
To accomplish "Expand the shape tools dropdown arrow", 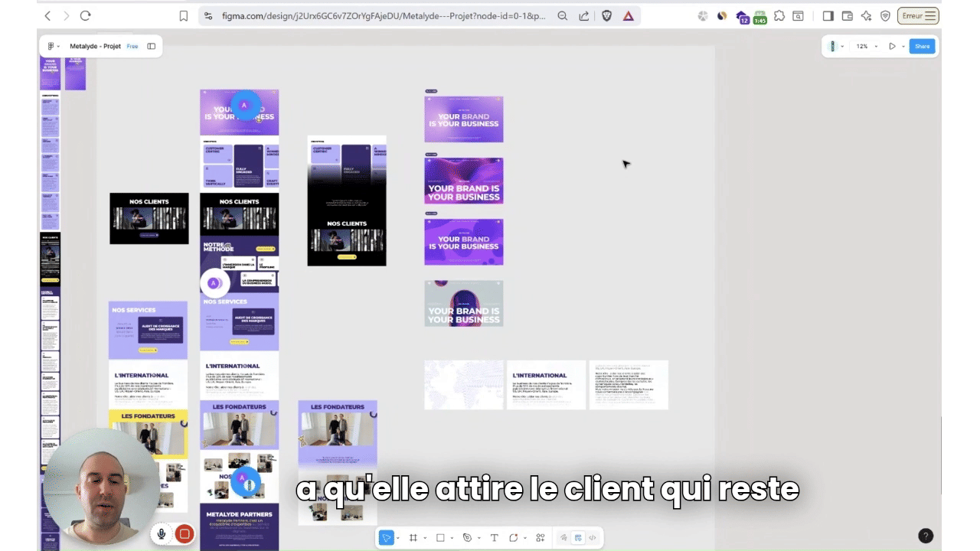I will [451, 538].
